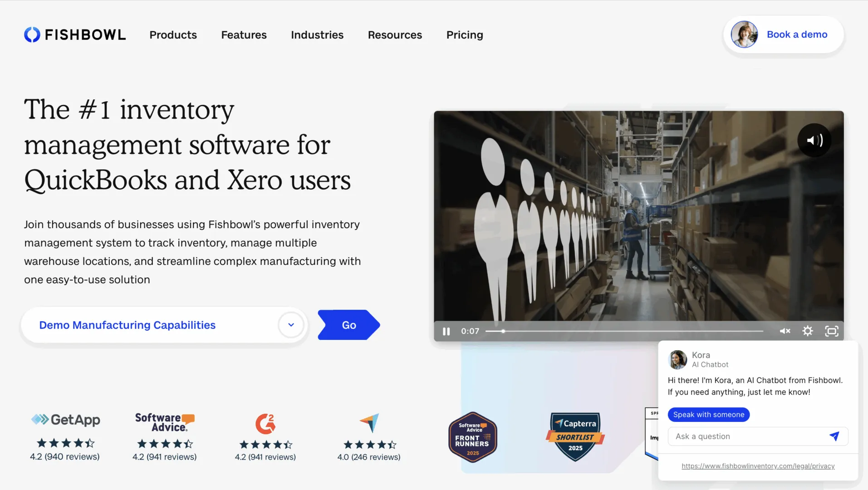Go to the Pricing page
868x490 pixels.
point(465,35)
